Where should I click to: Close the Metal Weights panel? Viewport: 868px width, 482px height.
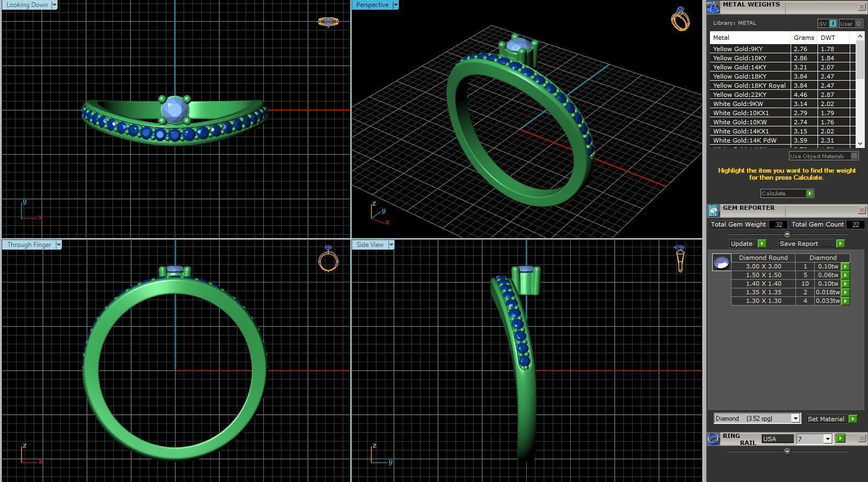pos(862,7)
